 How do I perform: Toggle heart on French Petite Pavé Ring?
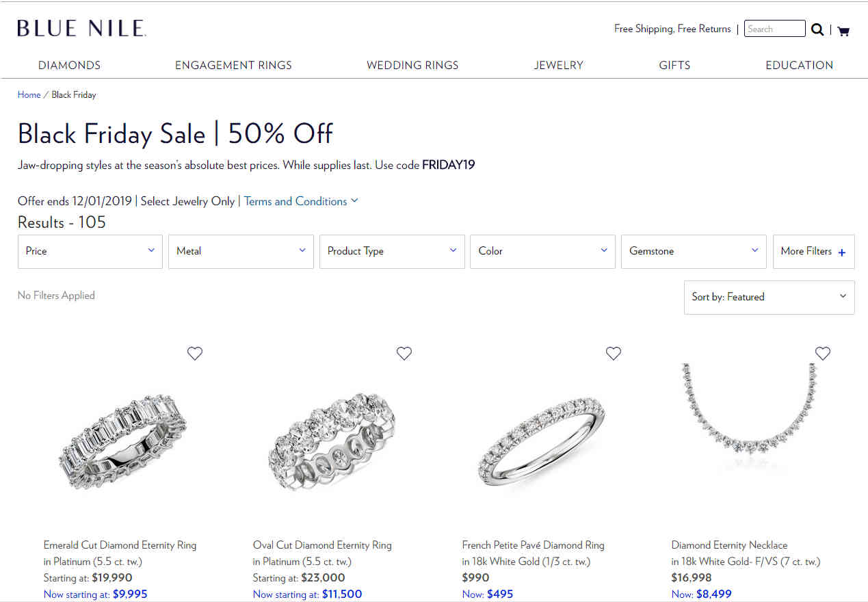click(x=614, y=353)
